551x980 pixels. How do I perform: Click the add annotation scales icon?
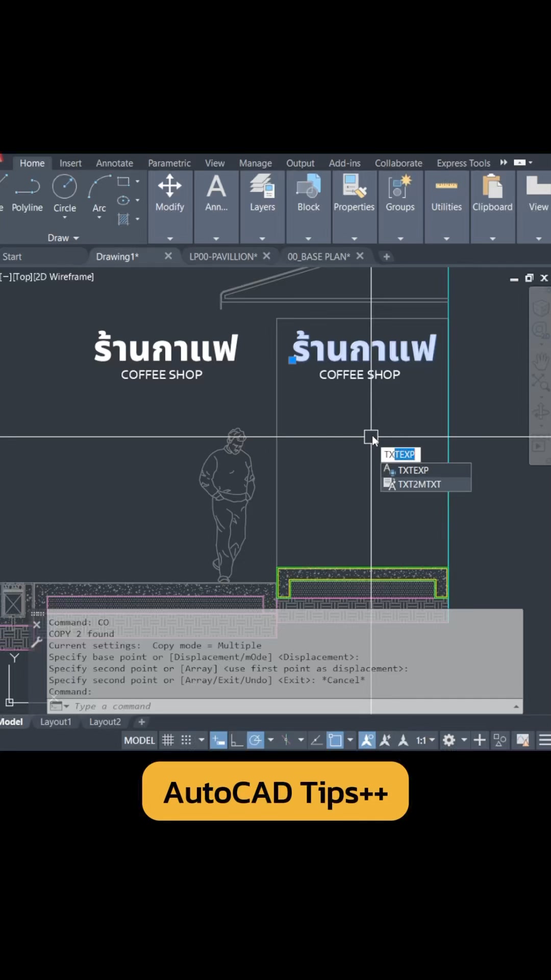tap(403, 740)
